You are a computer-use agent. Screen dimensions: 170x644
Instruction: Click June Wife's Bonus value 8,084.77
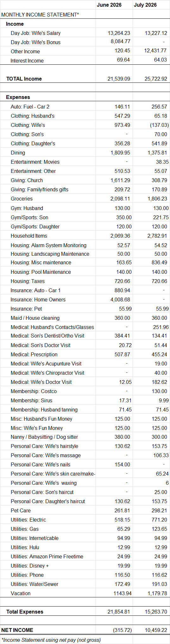click(x=120, y=42)
